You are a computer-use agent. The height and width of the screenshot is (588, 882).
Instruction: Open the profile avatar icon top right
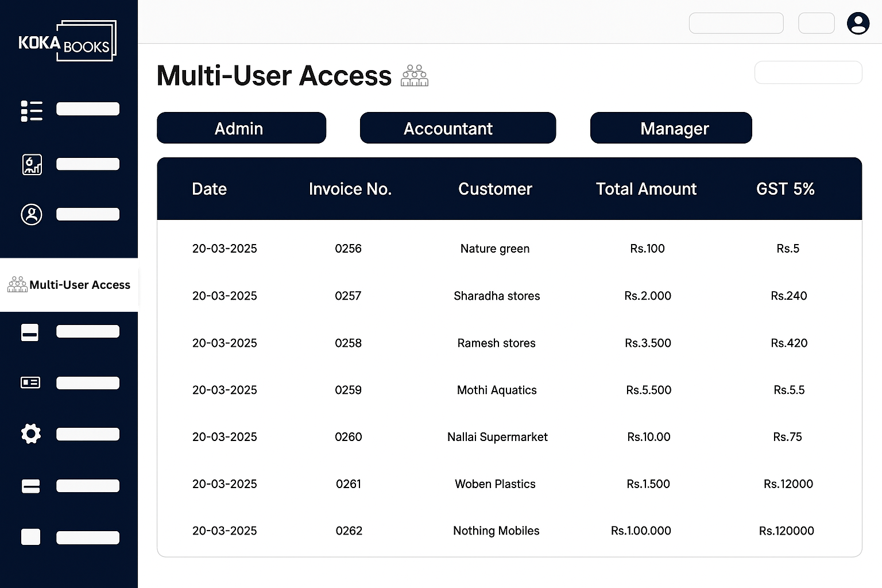(858, 24)
